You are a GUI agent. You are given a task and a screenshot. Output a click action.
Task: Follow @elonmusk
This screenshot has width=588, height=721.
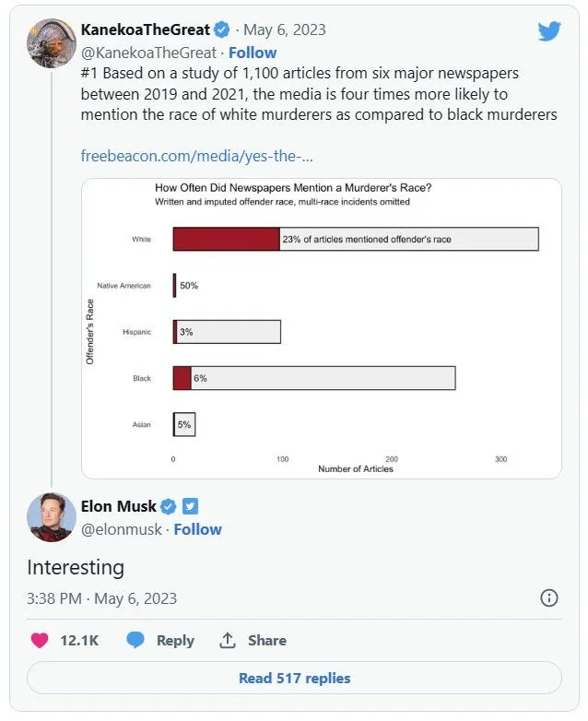click(197, 529)
